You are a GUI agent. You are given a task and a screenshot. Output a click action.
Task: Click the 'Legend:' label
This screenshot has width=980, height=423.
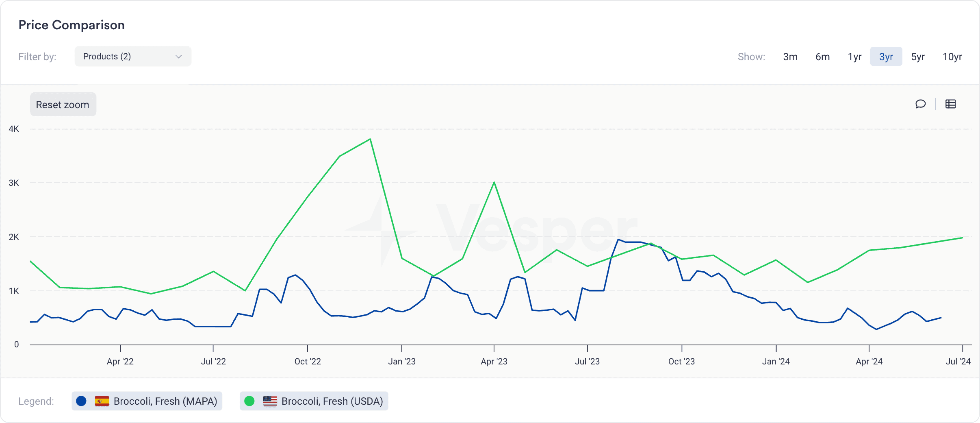36,401
